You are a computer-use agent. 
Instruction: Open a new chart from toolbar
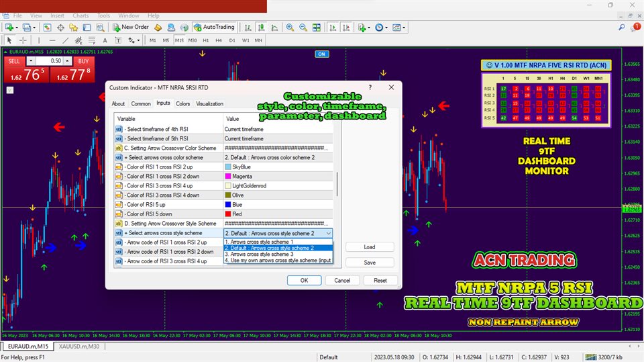pos(9,28)
